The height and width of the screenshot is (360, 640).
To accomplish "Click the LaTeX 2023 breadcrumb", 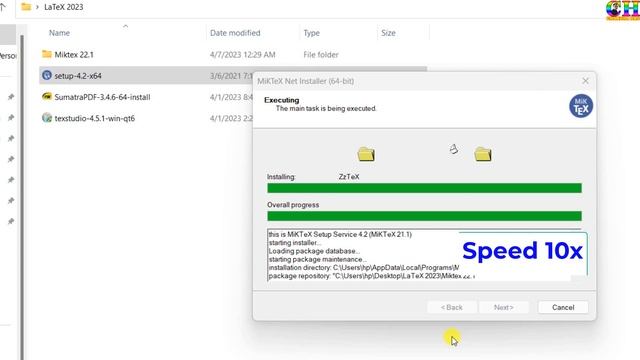I will point(64,7).
